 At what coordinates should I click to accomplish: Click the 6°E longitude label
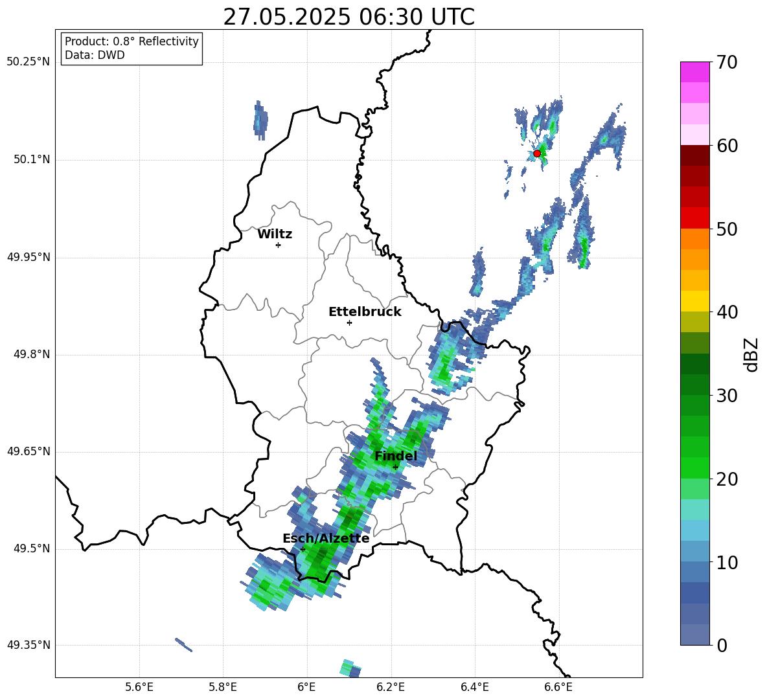[x=306, y=687]
